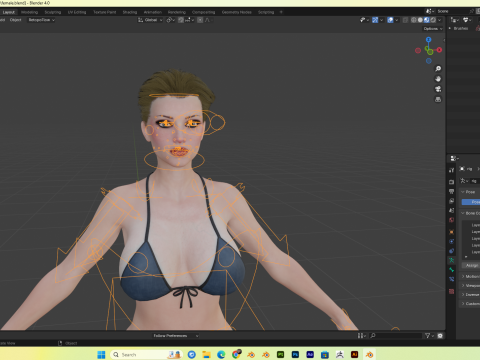The height and width of the screenshot is (360, 480).
Task: Open the Object Constraints properties tab
Action: pyautogui.click(x=451, y=251)
